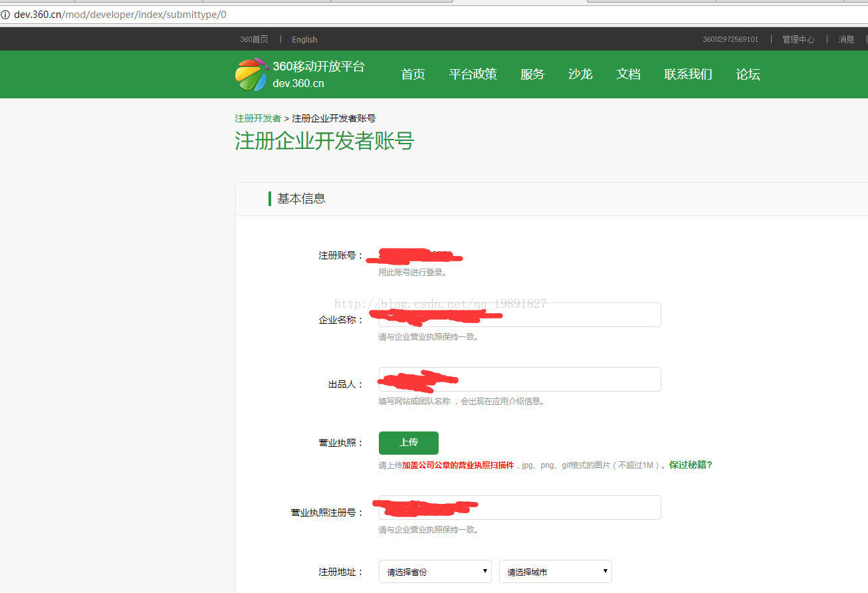Open the 保过秘籍? help link

[x=691, y=465]
